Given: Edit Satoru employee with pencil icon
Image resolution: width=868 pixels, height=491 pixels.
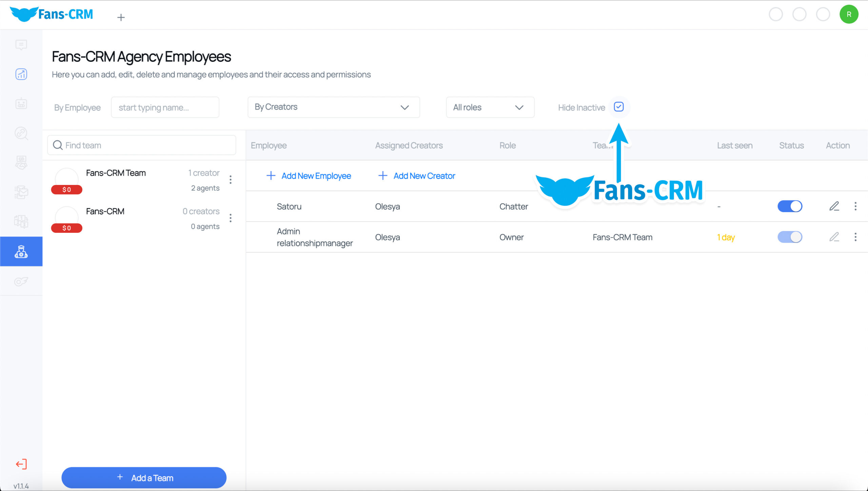Looking at the screenshot, I should coord(834,206).
